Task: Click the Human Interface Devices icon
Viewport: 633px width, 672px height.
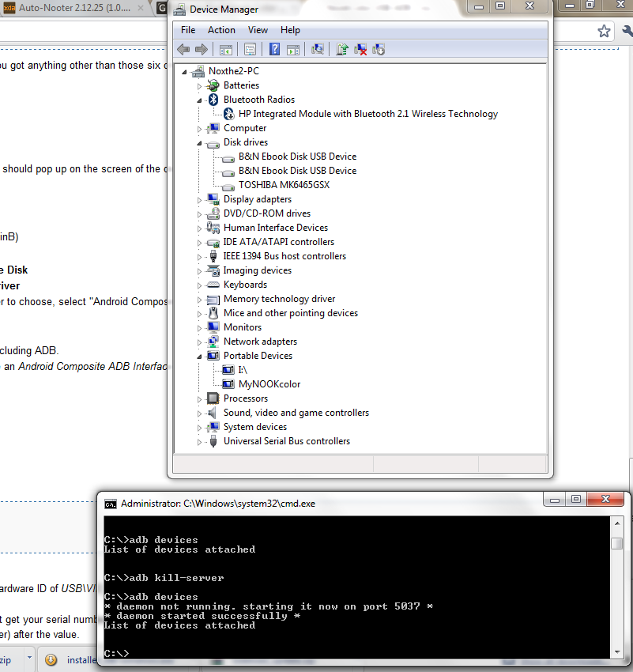Action: point(213,228)
